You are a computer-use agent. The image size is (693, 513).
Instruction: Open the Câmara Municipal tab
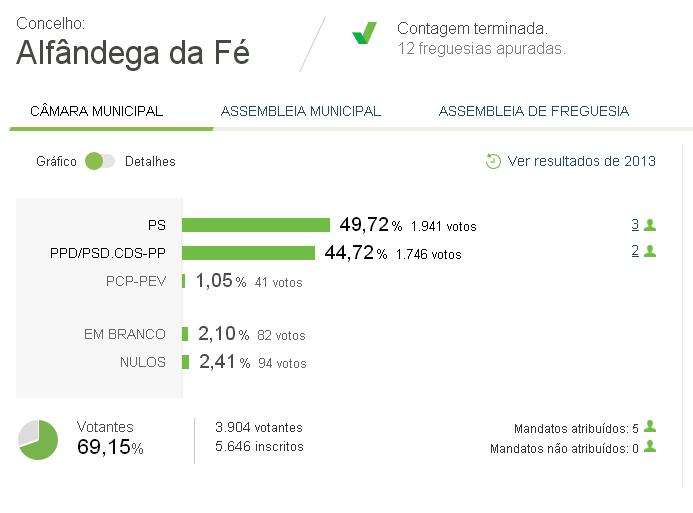point(96,111)
